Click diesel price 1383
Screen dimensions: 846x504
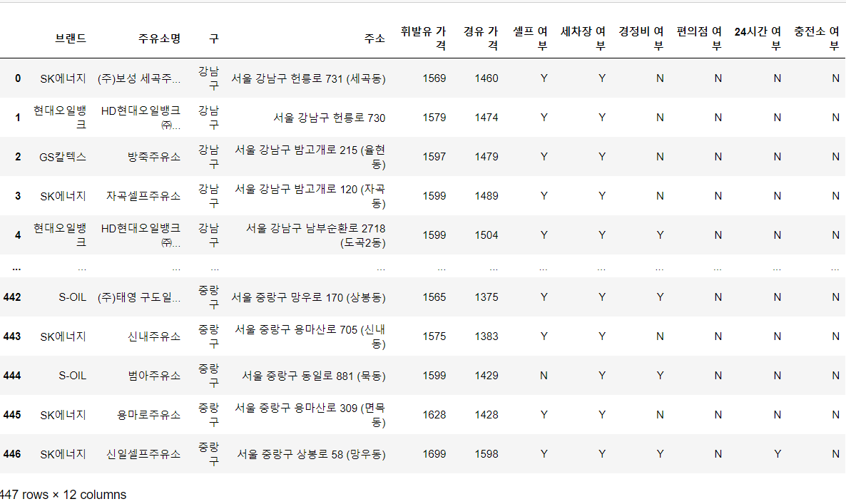pos(486,336)
